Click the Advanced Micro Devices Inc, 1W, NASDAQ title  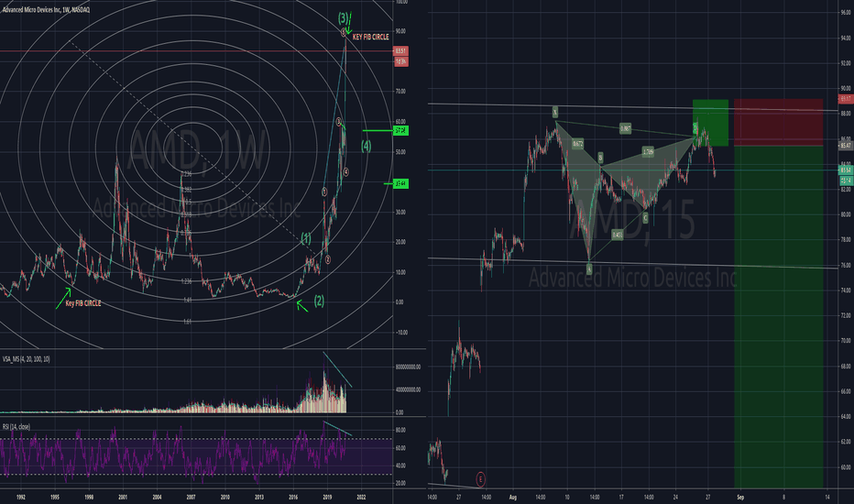click(46, 10)
